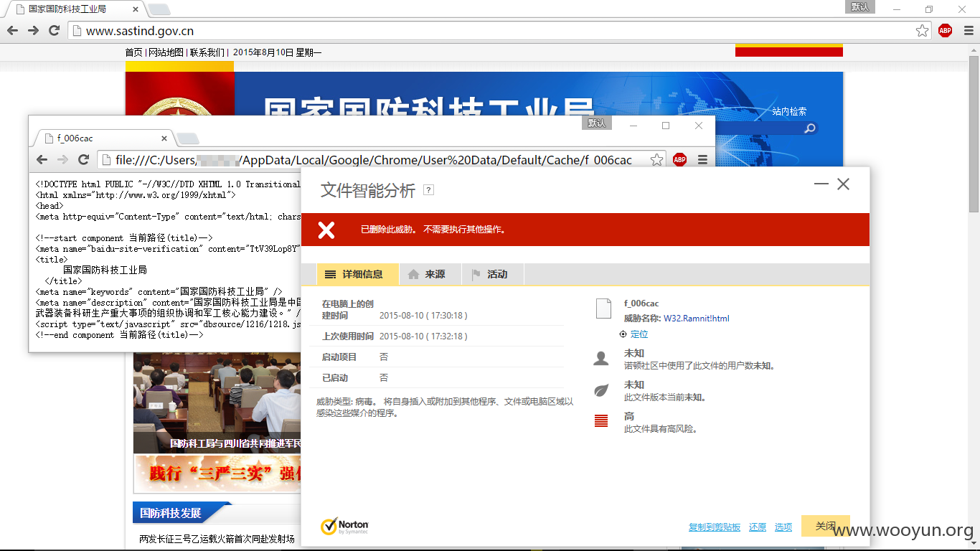
Task: Click the 践行三严三实 banner image
Action: 217,474
